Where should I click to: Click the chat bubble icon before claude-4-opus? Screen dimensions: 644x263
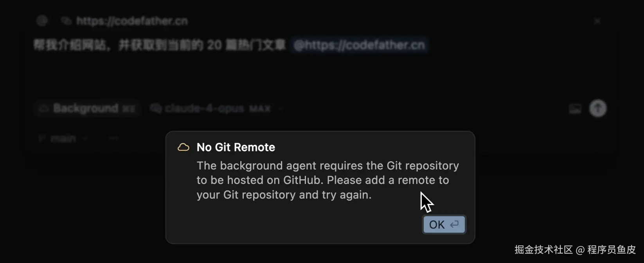click(156, 108)
